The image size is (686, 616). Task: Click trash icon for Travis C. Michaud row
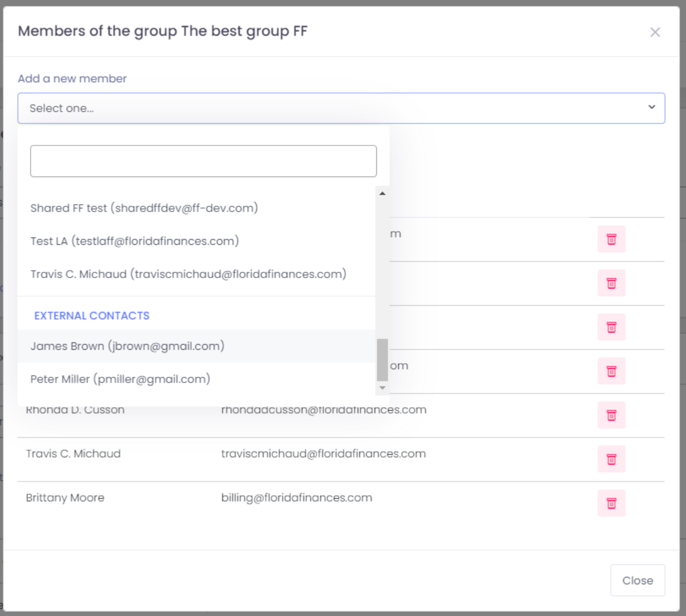pos(611,459)
